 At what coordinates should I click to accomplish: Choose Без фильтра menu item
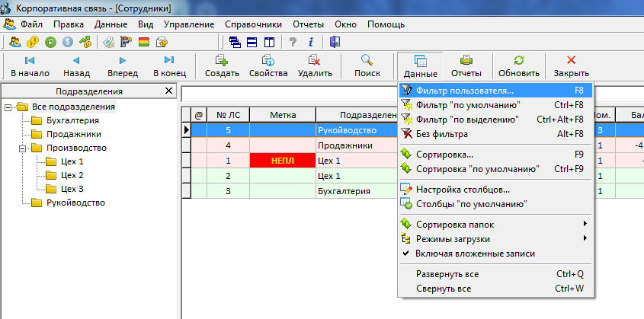tap(495, 134)
